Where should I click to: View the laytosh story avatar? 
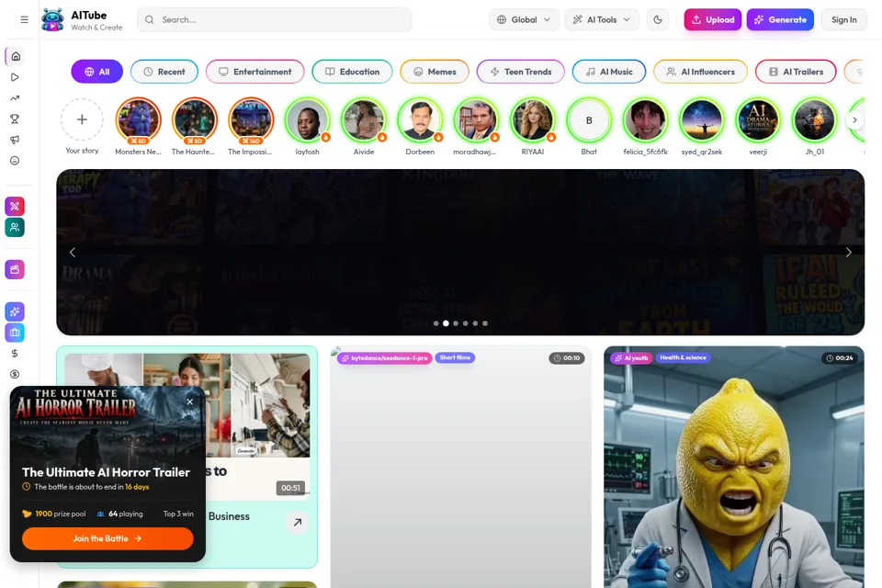click(x=307, y=119)
